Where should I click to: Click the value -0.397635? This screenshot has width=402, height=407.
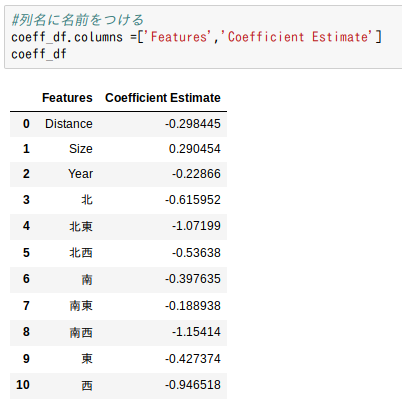tap(193, 279)
